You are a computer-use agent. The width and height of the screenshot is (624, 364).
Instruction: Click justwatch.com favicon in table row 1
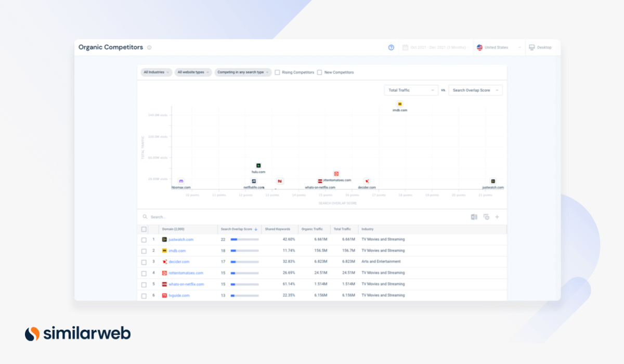164,240
